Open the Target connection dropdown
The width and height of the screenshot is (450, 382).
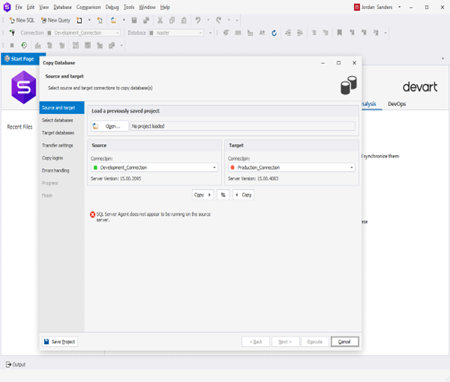(352, 168)
